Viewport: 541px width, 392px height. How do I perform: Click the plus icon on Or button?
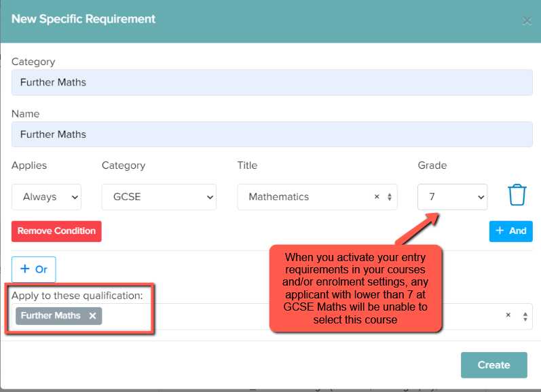(25, 269)
